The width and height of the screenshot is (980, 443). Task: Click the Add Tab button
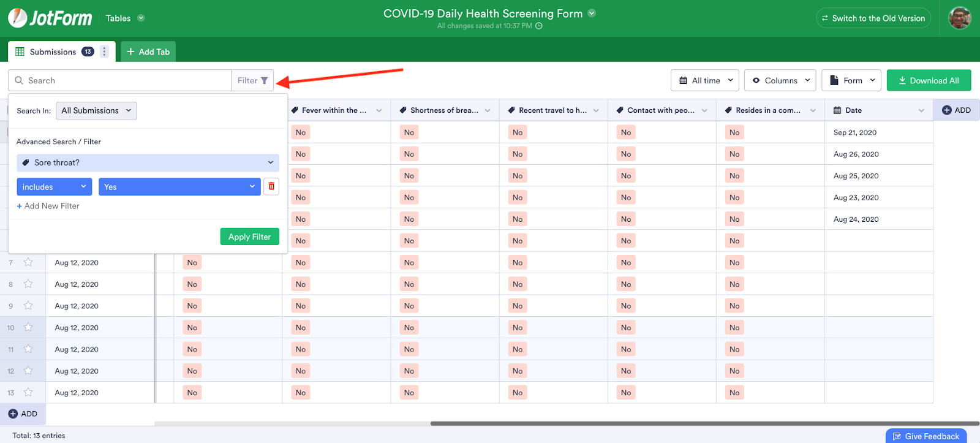click(x=148, y=52)
